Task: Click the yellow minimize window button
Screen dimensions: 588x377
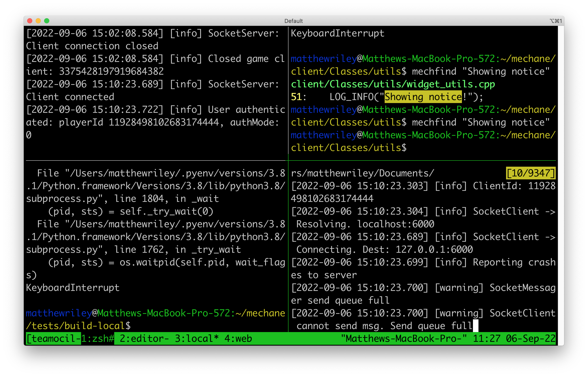Action: 38,21
